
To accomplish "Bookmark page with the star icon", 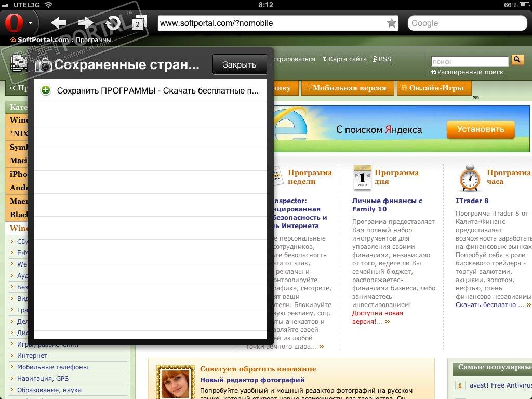I will [392, 23].
